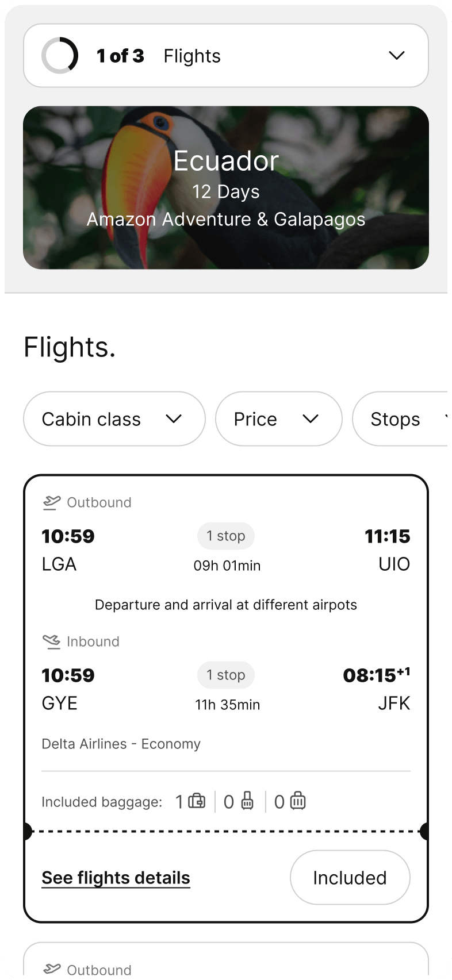Screen dimensions: 452x980
Task: Open the Stops filter dropdown
Action: [403, 419]
